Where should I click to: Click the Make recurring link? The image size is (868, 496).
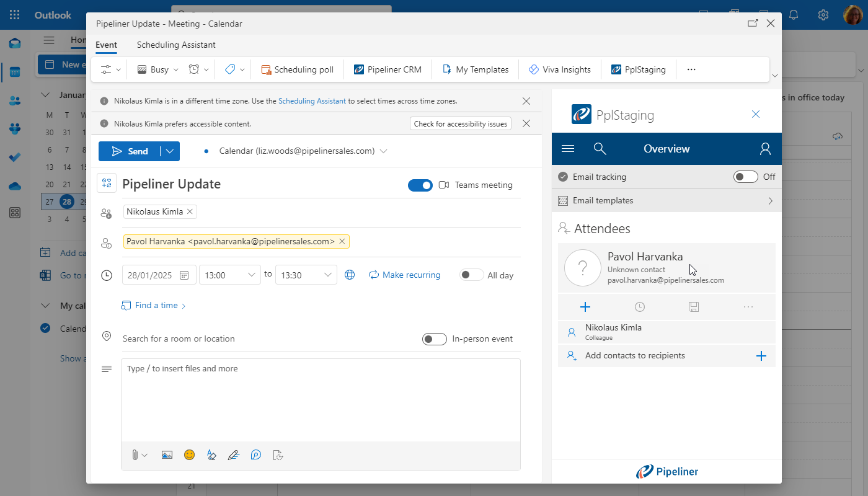click(x=404, y=275)
